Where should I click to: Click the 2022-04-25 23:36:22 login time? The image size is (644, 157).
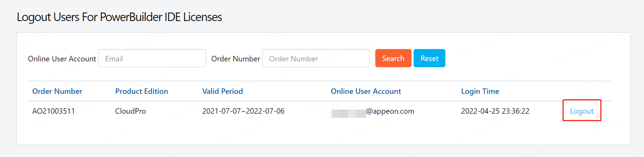coord(495,111)
